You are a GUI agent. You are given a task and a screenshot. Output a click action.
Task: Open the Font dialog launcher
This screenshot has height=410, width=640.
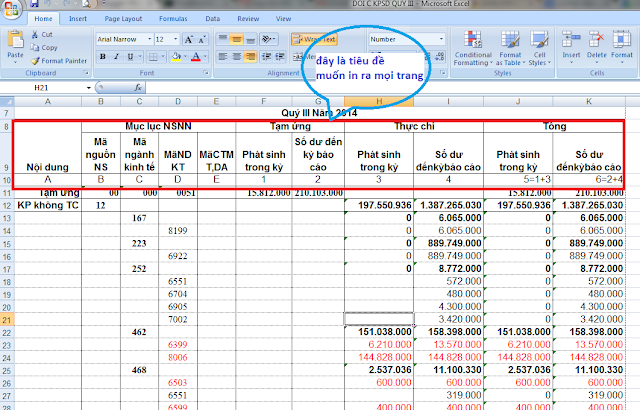tap(206, 73)
